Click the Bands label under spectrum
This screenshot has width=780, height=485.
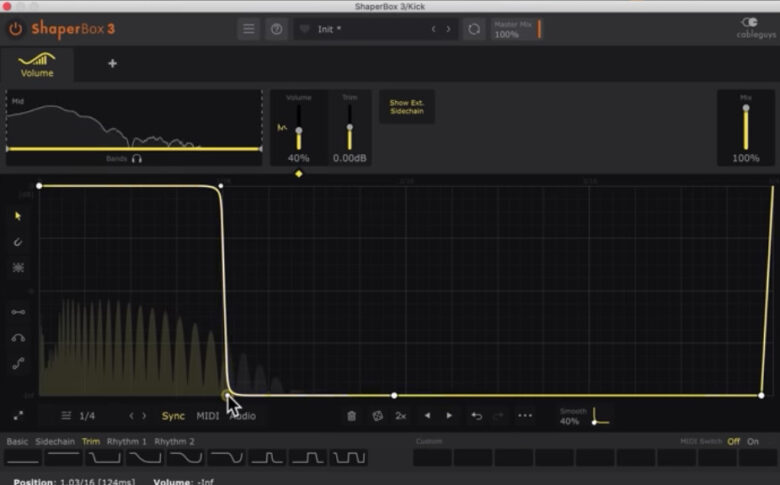click(x=116, y=159)
